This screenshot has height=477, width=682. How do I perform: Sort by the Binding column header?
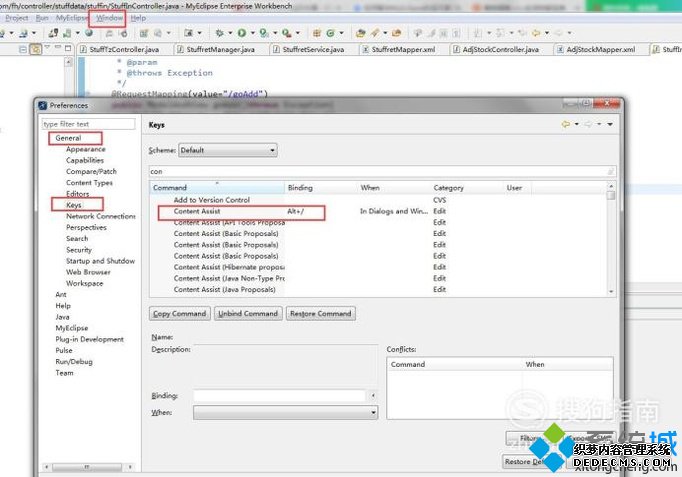320,187
